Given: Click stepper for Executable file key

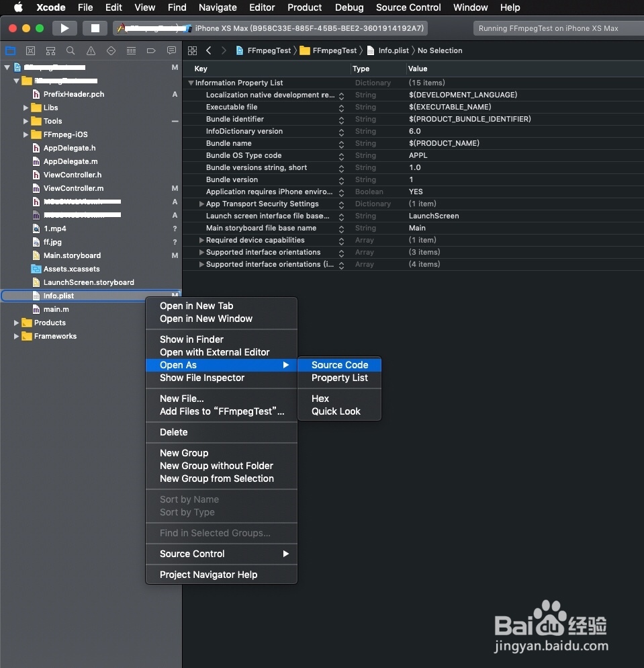Looking at the screenshot, I should pos(341,108).
